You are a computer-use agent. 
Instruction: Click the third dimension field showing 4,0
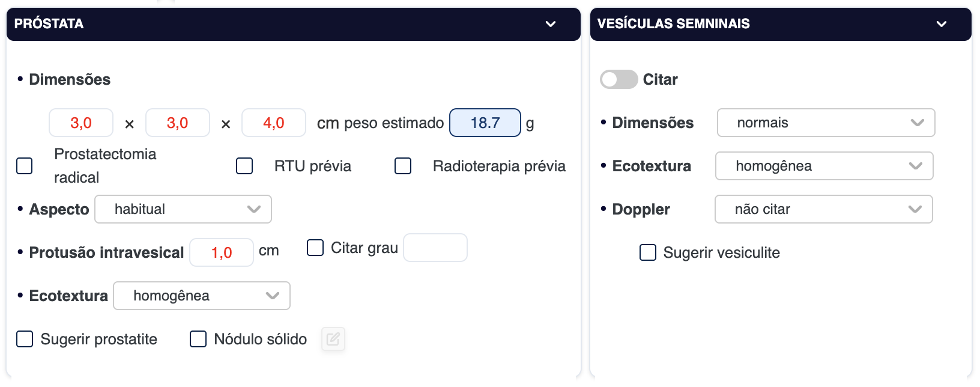click(x=273, y=123)
